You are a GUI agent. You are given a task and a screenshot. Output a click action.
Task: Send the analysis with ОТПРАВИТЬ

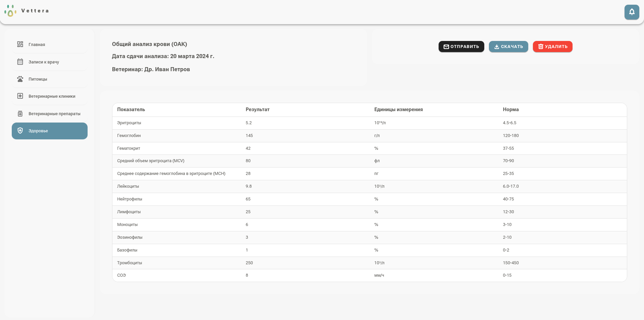(x=461, y=47)
